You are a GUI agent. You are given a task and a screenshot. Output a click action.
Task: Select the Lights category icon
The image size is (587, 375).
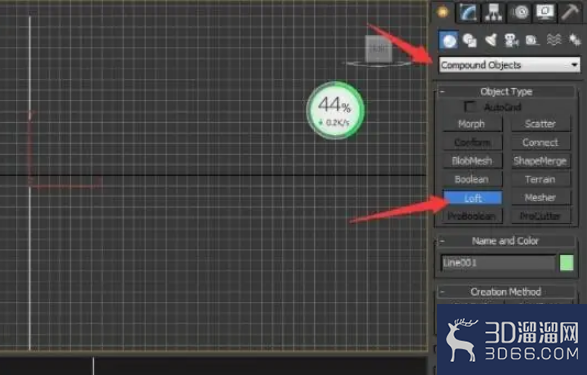491,40
